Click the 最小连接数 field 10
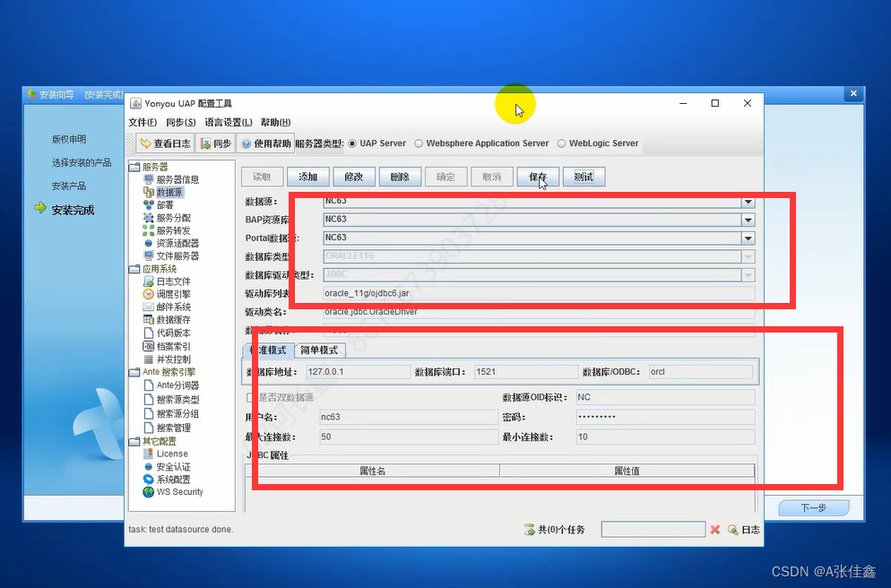This screenshot has width=891, height=588. (x=665, y=437)
